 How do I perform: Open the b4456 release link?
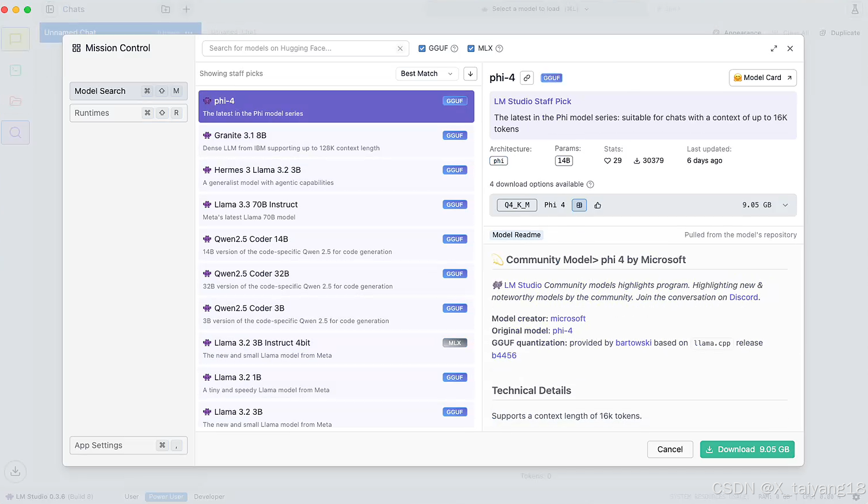tap(504, 355)
